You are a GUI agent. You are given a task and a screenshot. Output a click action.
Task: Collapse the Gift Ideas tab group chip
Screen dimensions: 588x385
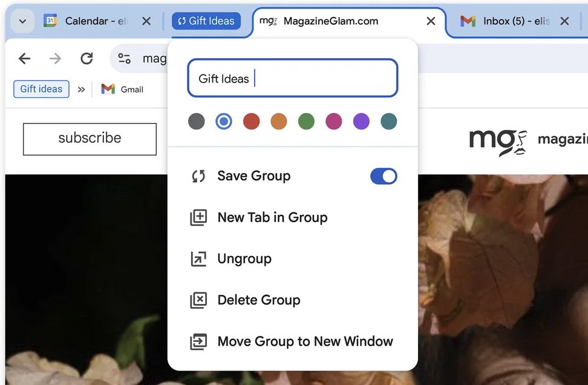point(206,21)
